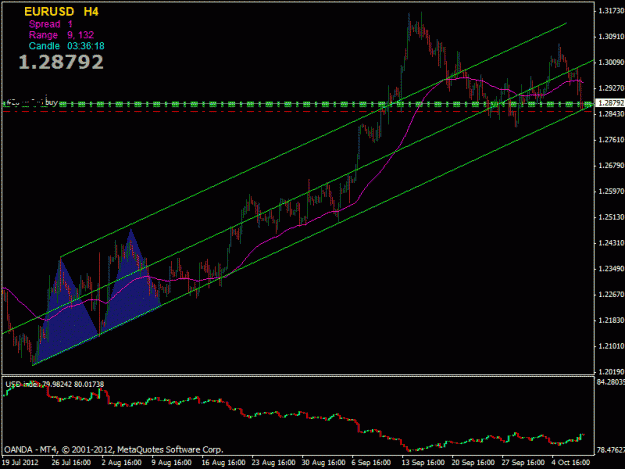This screenshot has width=625, height=469.
Task: Click the USD index indicator label
Action: (55, 385)
